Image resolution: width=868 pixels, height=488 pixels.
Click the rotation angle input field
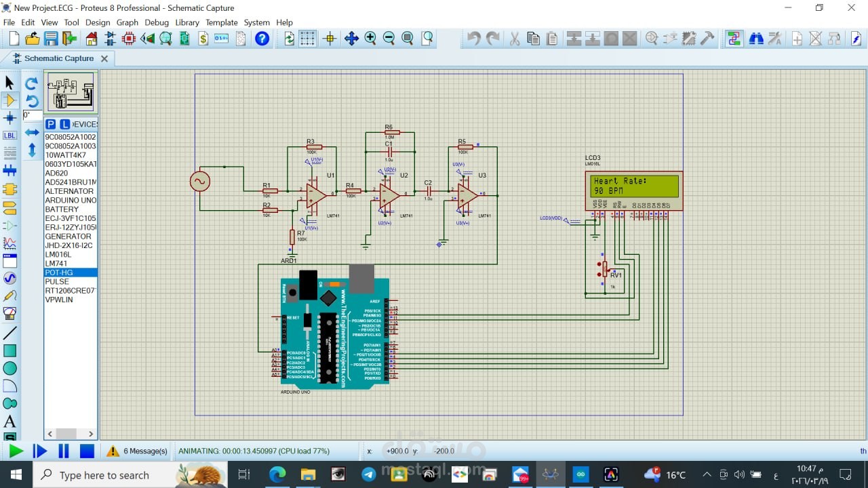[33, 115]
